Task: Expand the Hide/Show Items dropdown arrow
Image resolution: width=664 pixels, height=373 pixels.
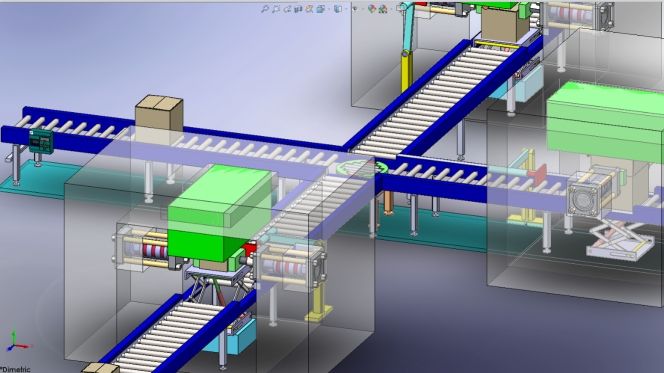Action: [363, 9]
